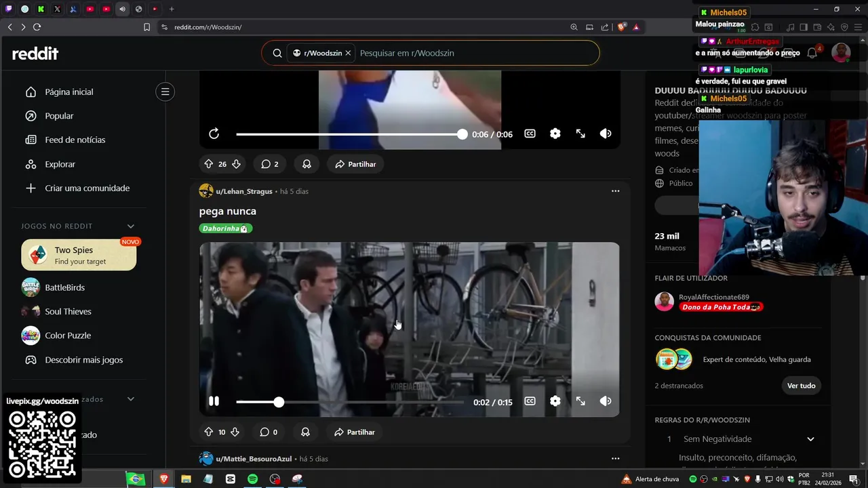Collapse the left navigation sidebar
The image size is (868, 488).
point(165,91)
